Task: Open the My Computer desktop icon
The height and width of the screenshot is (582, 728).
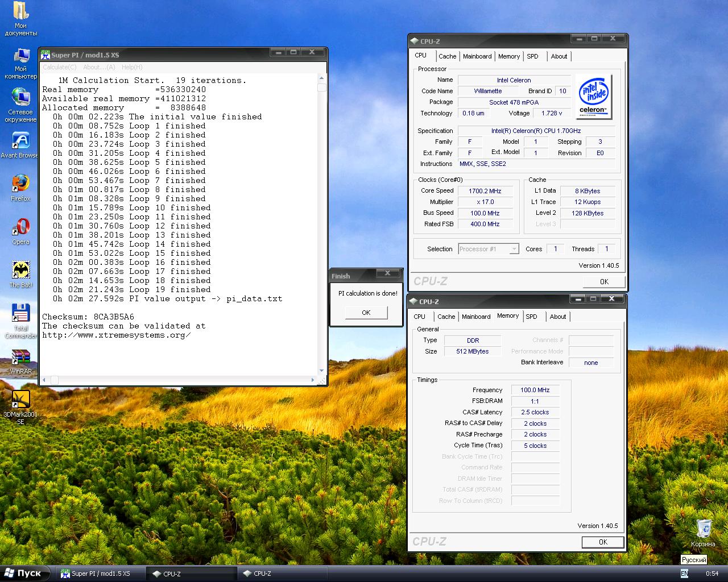Action: (x=21, y=64)
